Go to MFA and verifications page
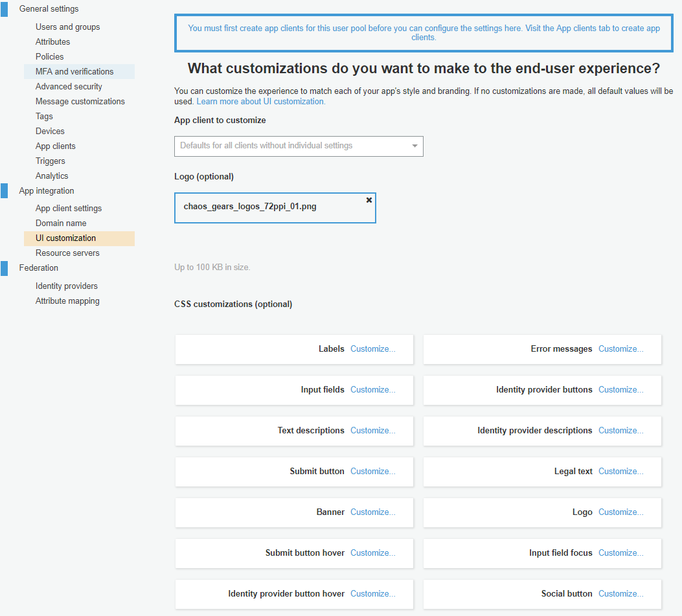The image size is (682, 616). tap(74, 72)
